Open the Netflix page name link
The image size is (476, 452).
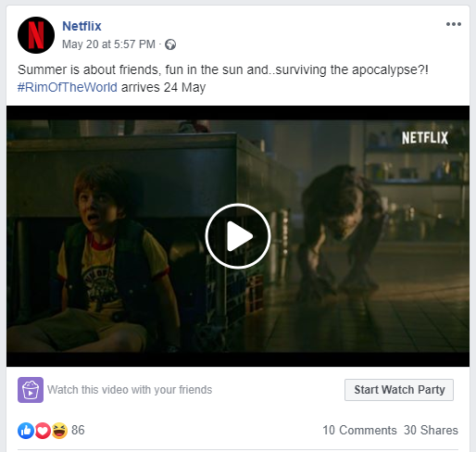[81, 26]
